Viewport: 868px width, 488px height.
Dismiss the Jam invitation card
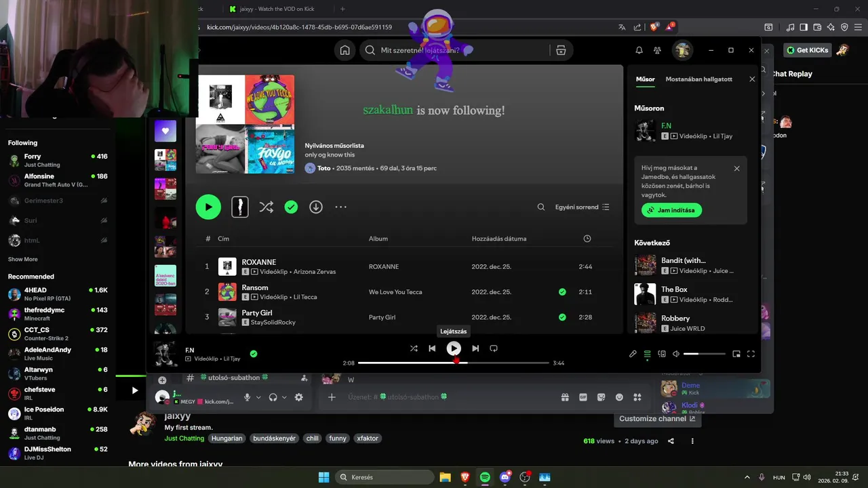point(737,169)
